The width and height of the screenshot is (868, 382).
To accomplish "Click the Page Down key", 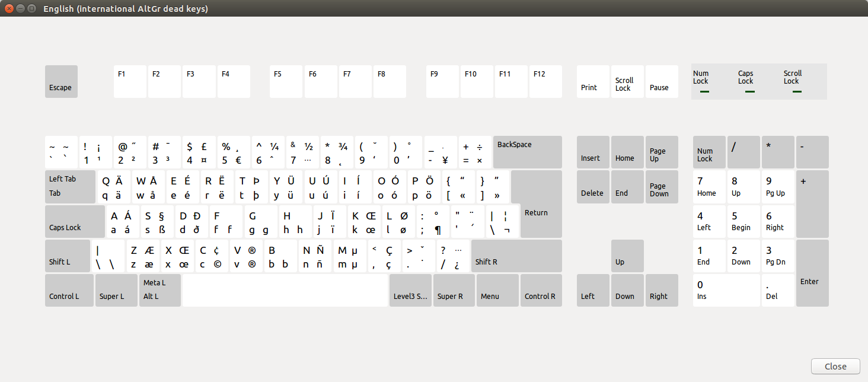I will [662, 186].
